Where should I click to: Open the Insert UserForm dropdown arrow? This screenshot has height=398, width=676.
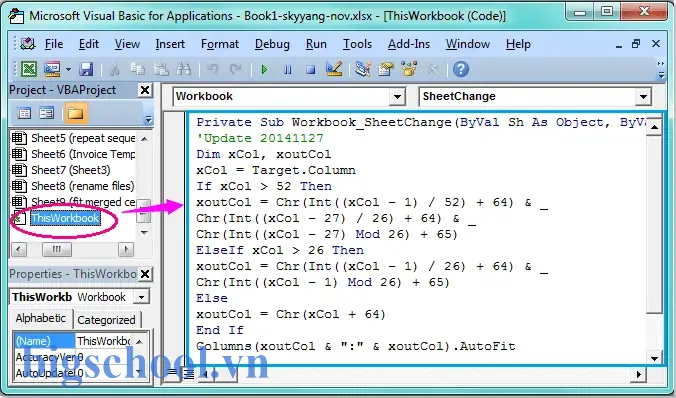point(68,69)
